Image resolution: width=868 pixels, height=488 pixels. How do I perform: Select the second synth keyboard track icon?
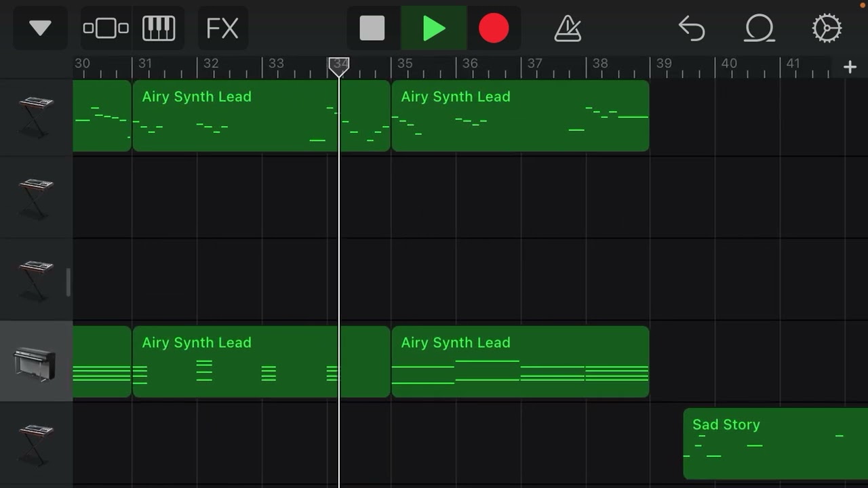[36, 198]
